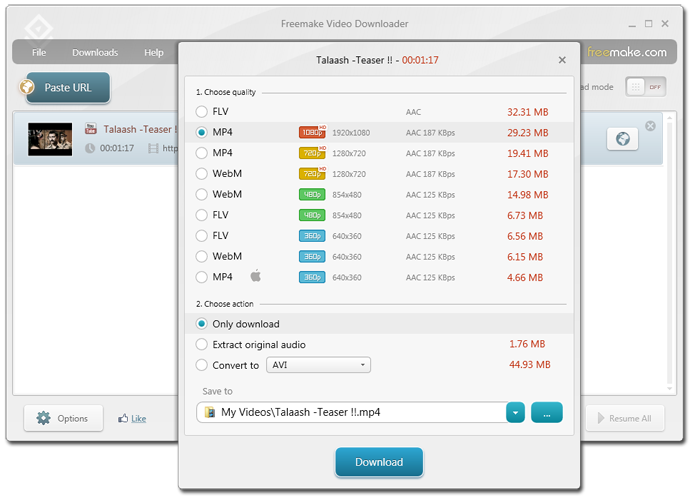Browse save location with the ... button
Screen dimensions: 700x500
pyautogui.click(x=546, y=412)
